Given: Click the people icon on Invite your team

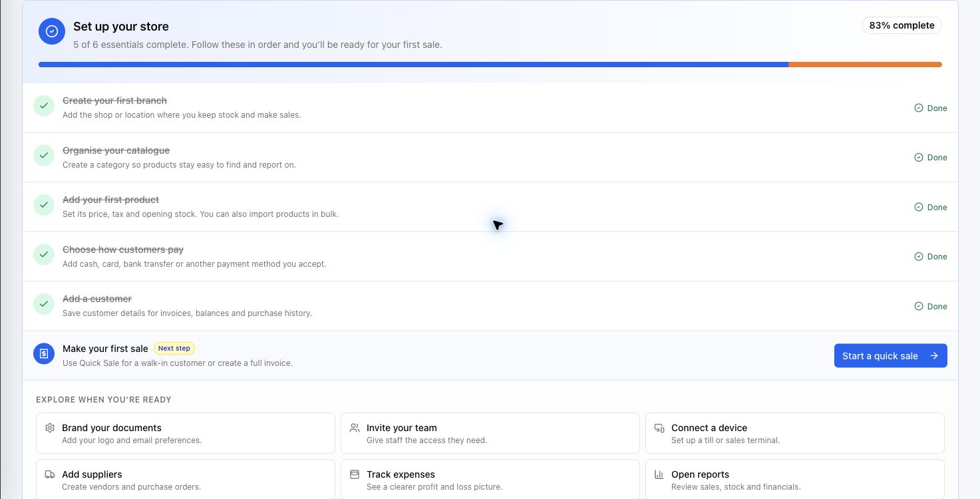Looking at the screenshot, I should point(355,428).
